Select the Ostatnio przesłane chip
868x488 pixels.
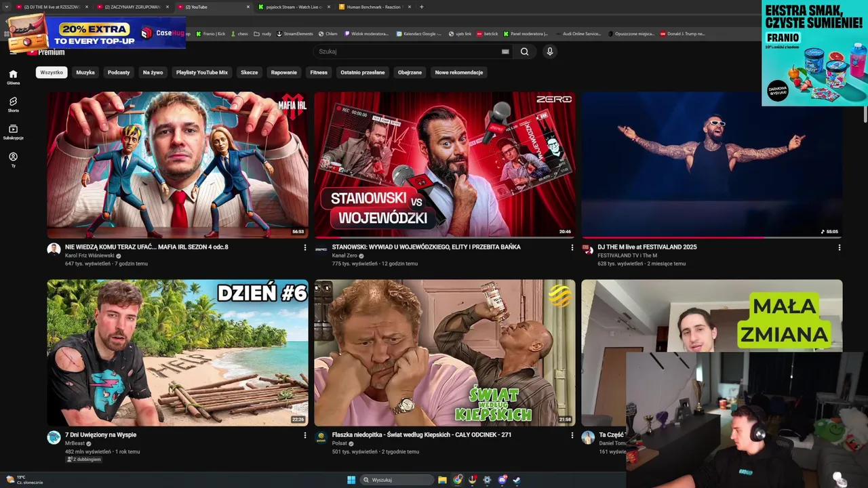(x=363, y=73)
